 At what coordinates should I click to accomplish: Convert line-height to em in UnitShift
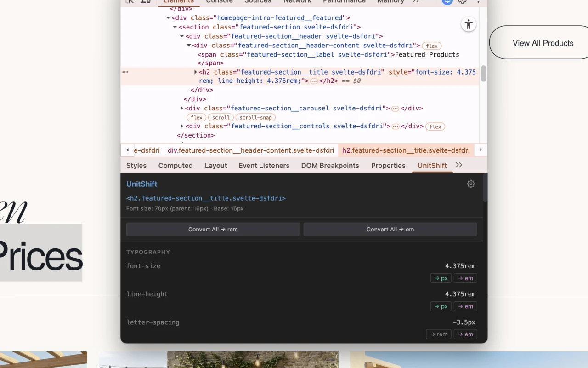click(465, 306)
